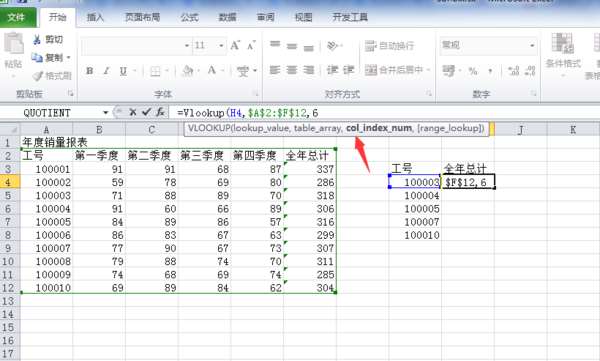The image size is (600, 361).
Task: Click the Fill Color bucket icon
Action: point(188,71)
